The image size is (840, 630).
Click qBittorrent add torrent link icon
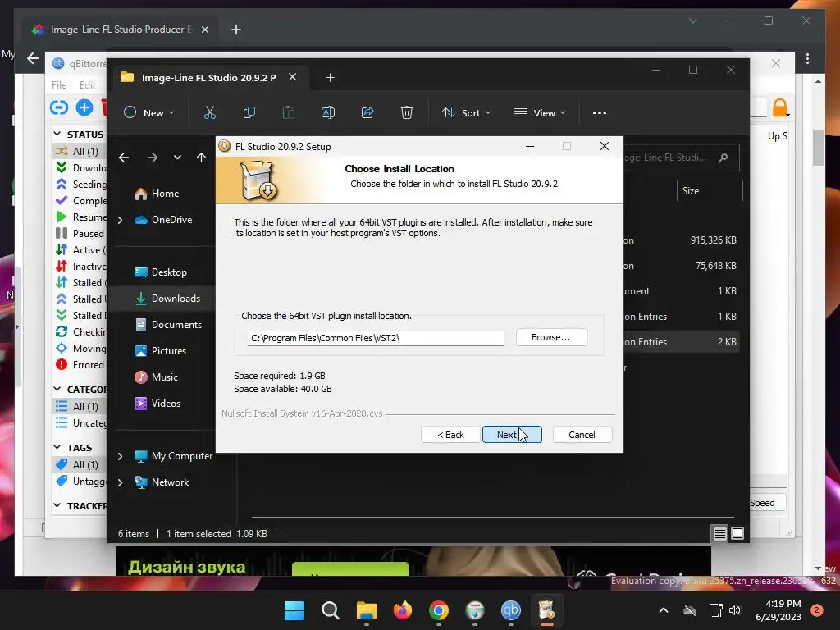(59, 107)
